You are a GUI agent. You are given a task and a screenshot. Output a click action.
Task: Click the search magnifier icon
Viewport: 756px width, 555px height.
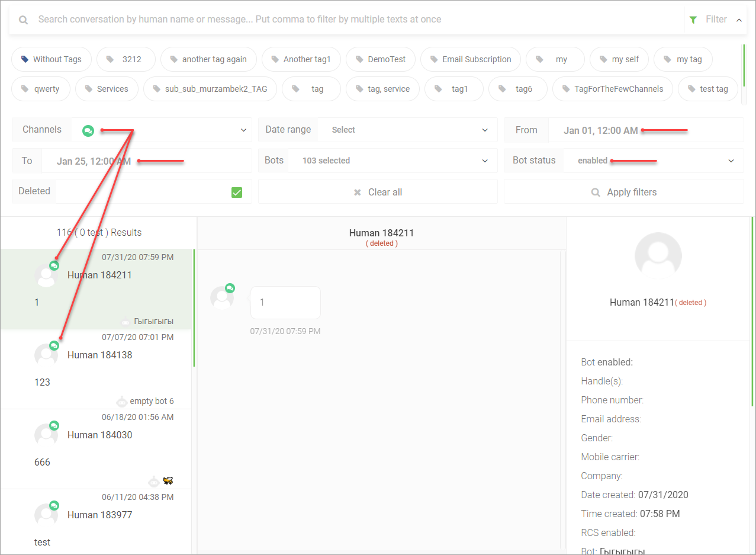point(24,20)
